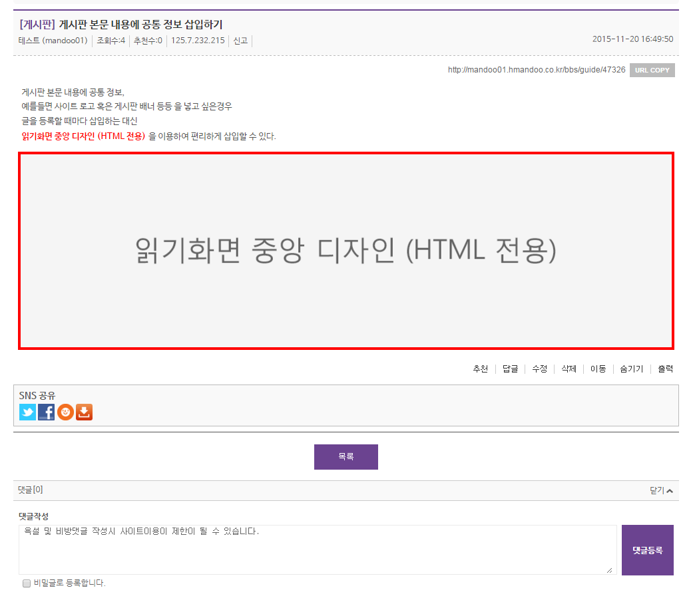
Task: Share post via Twitter icon
Action: [27, 412]
